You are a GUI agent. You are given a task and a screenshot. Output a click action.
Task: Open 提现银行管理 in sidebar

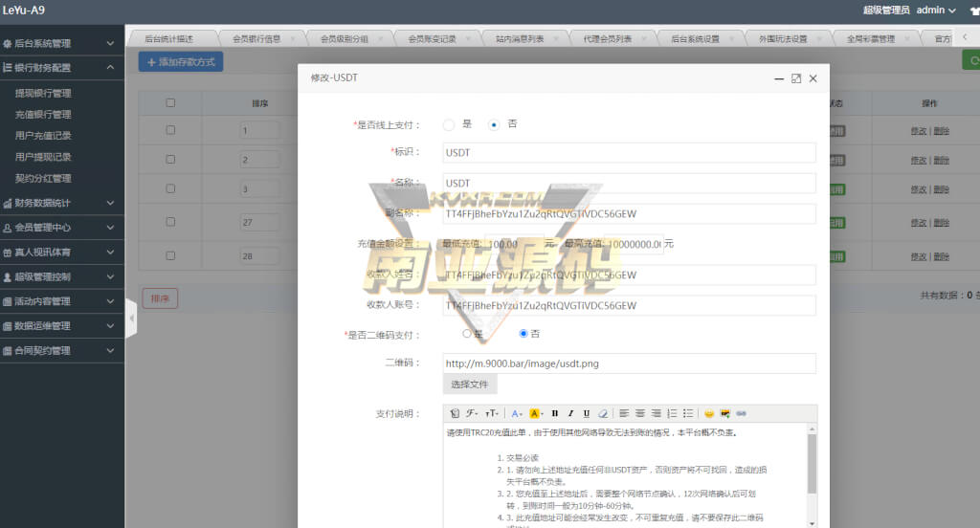tap(43, 93)
